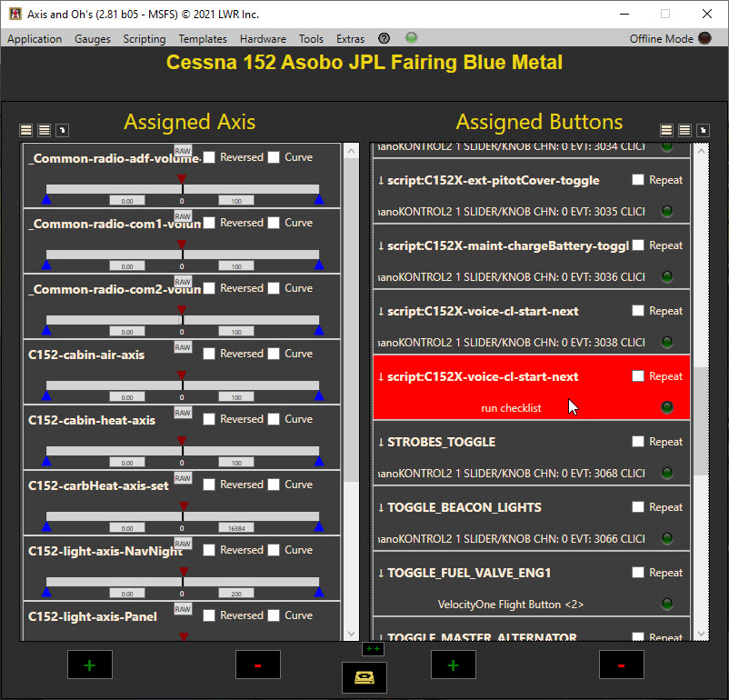729x700 pixels.
Task: Select the script:C152X-maint-chargeBattery-toggle assignment
Action: (532, 257)
